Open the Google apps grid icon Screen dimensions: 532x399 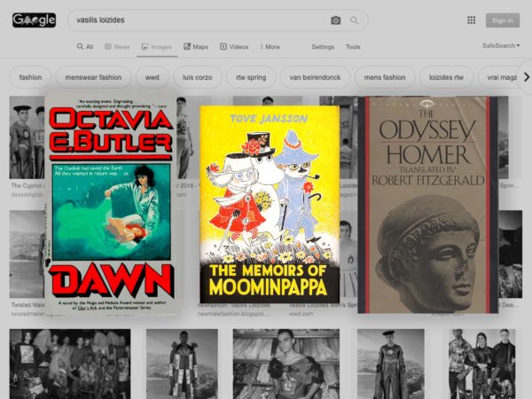point(472,20)
